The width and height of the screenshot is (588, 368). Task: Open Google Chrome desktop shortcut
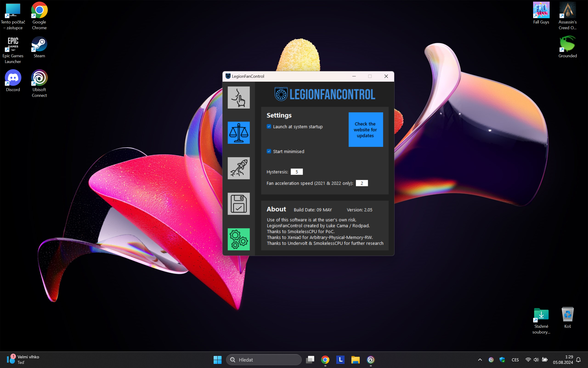[x=39, y=16]
